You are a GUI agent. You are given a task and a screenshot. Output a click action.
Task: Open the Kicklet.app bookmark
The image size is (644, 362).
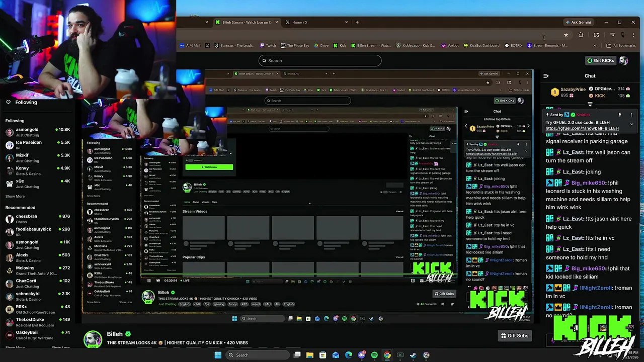(415, 46)
